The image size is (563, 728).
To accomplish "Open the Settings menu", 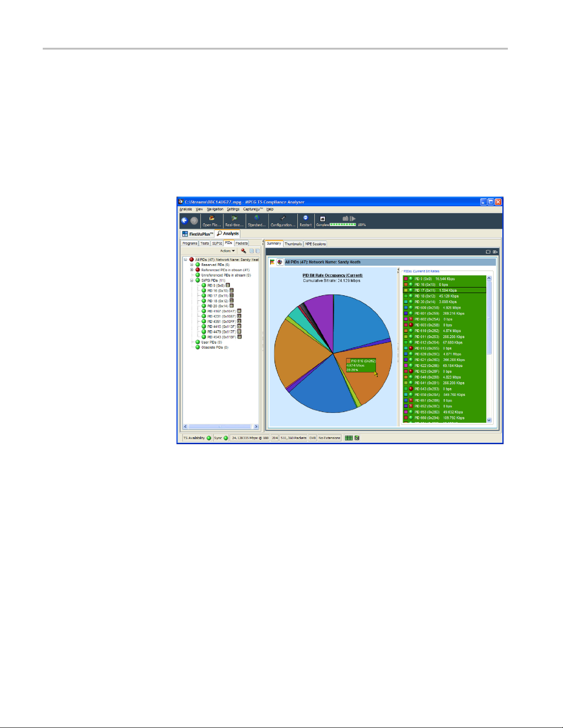I will point(233,209).
